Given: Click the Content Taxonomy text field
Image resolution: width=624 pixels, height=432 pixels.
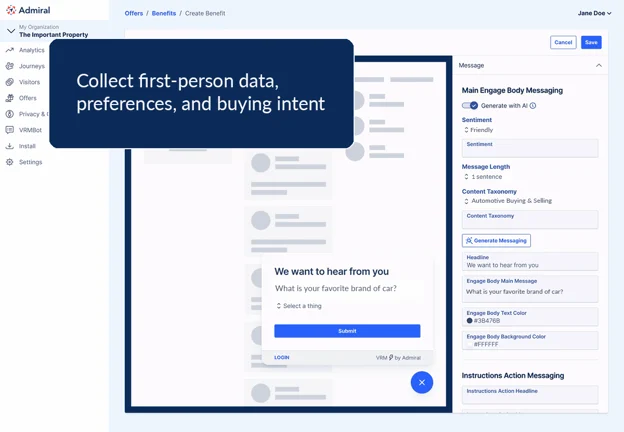Looking at the screenshot, I should point(530,220).
